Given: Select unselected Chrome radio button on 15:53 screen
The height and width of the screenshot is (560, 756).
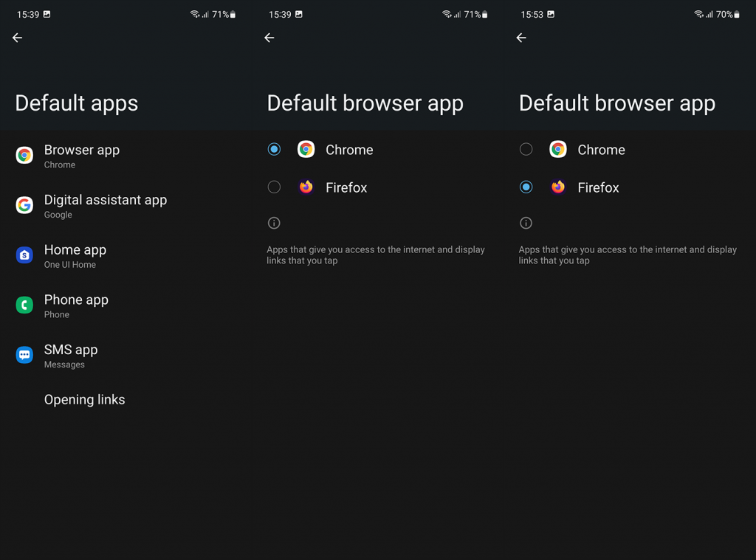Looking at the screenshot, I should 526,149.
